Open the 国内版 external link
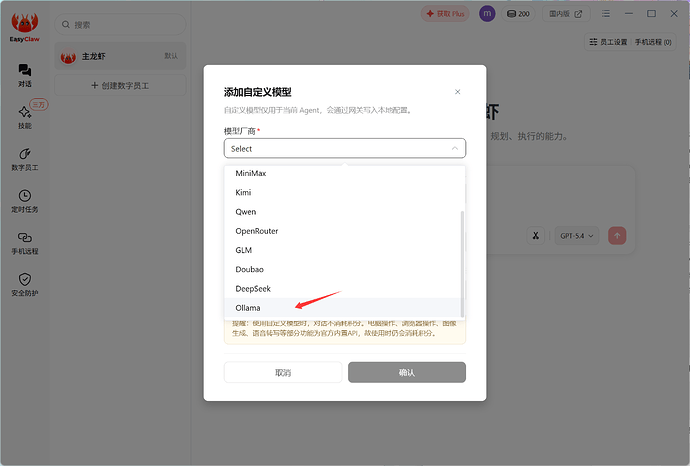Image resolution: width=690 pixels, height=466 pixels. 566,14
